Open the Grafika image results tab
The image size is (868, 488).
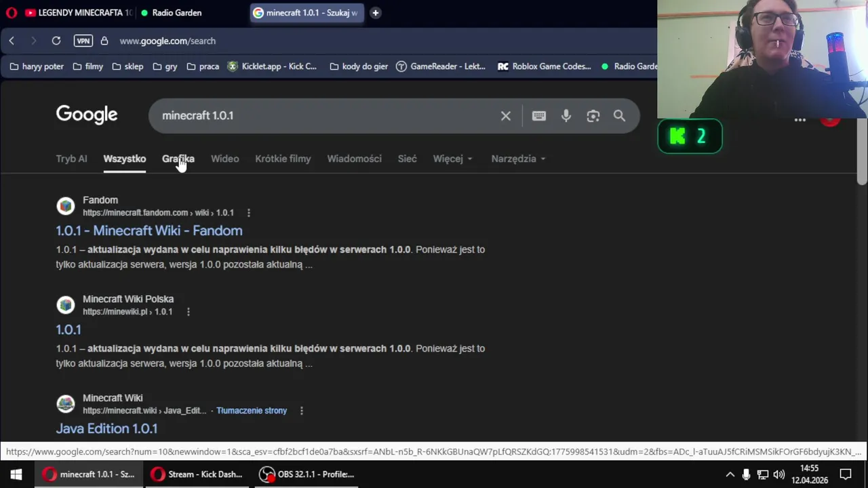(x=178, y=159)
